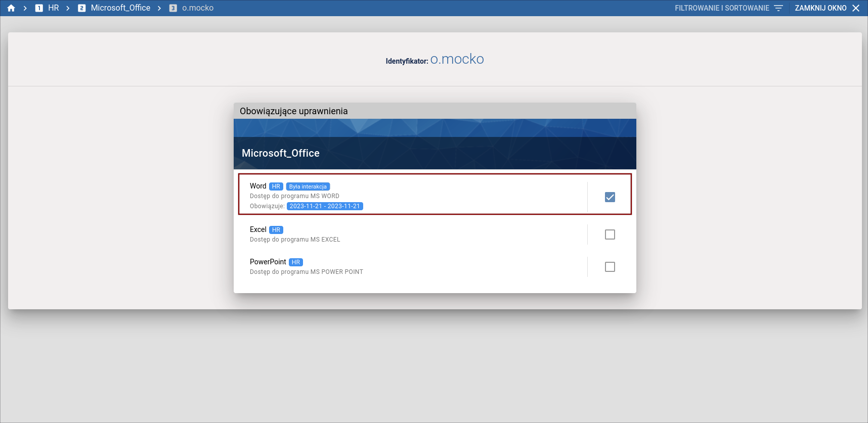Image resolution: width=868 pixels, height=423 pixels.
Task: Click the filter lines icon
Action: point(778,8)
